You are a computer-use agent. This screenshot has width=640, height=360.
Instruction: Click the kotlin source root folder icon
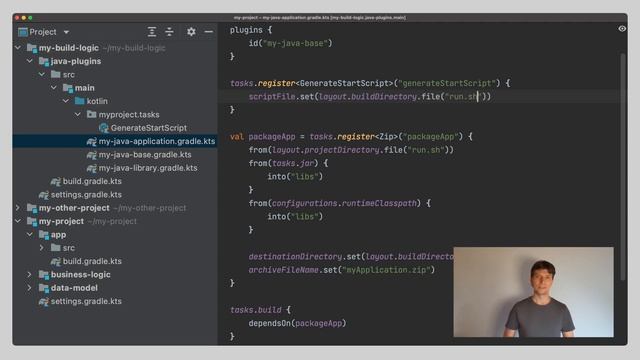click(80, 101)
